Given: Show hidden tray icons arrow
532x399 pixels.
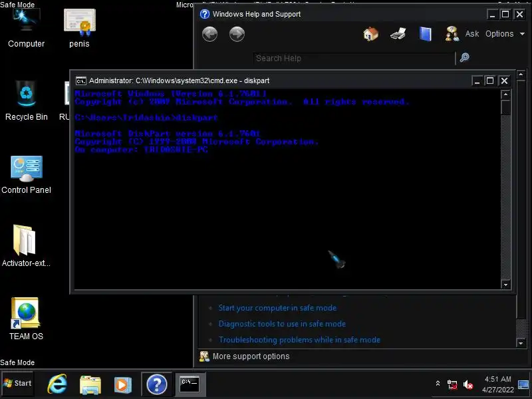Looking at the screenshot, I should 438,384.
